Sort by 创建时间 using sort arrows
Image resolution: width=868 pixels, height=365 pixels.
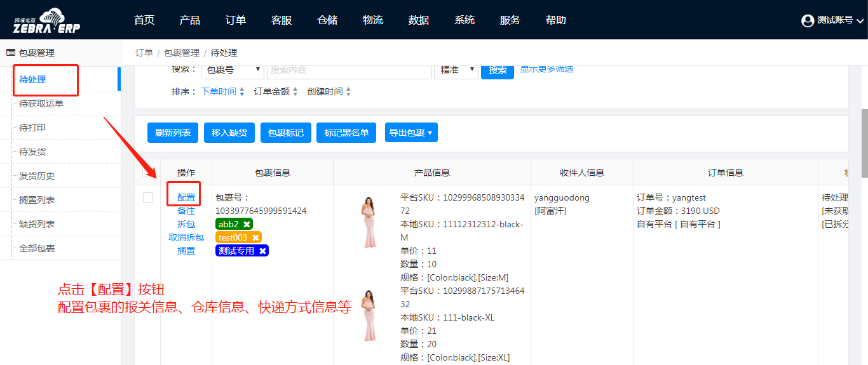coord(348,92)
